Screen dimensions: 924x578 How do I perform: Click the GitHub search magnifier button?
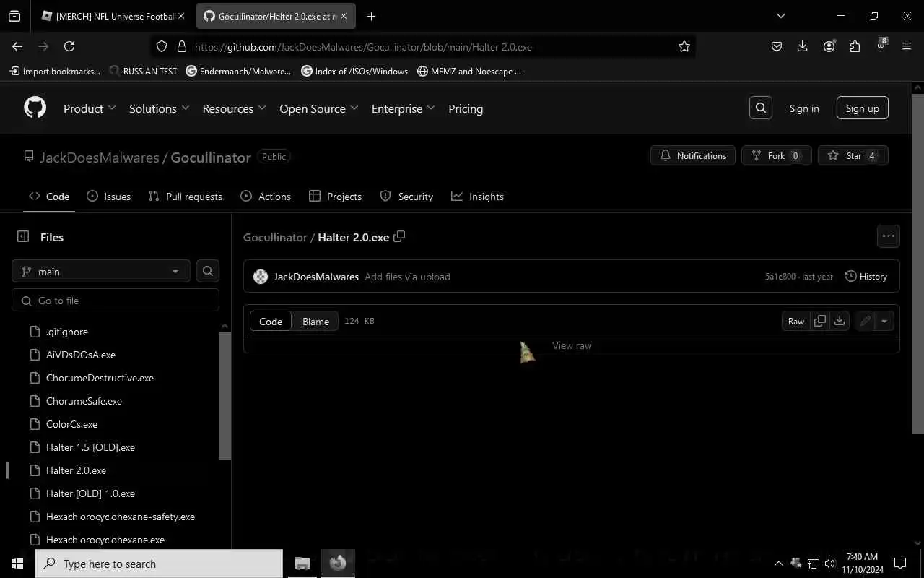(761, 108)
